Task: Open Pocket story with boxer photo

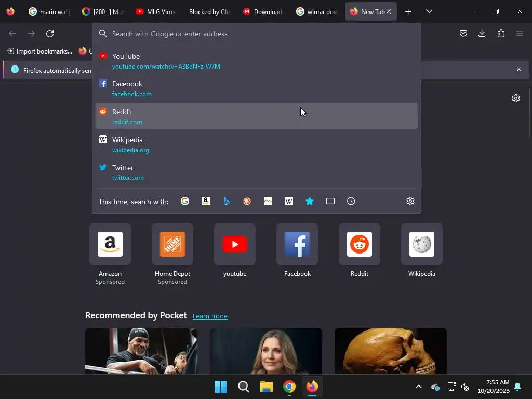Action: (x=141, y=351)
